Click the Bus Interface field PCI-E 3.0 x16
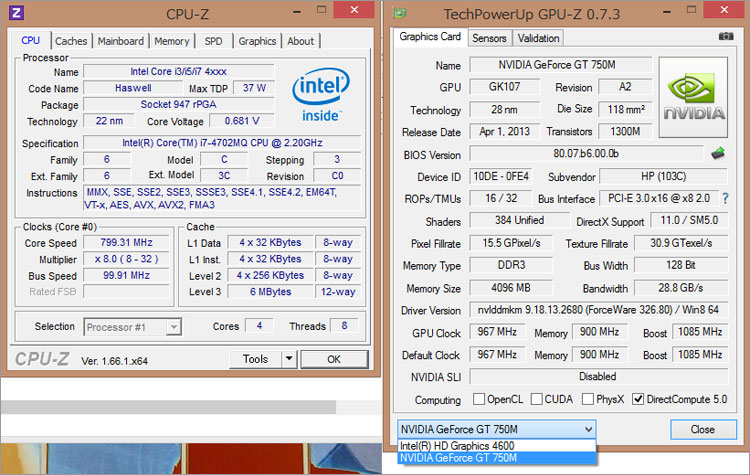 [x=659, y=199]
